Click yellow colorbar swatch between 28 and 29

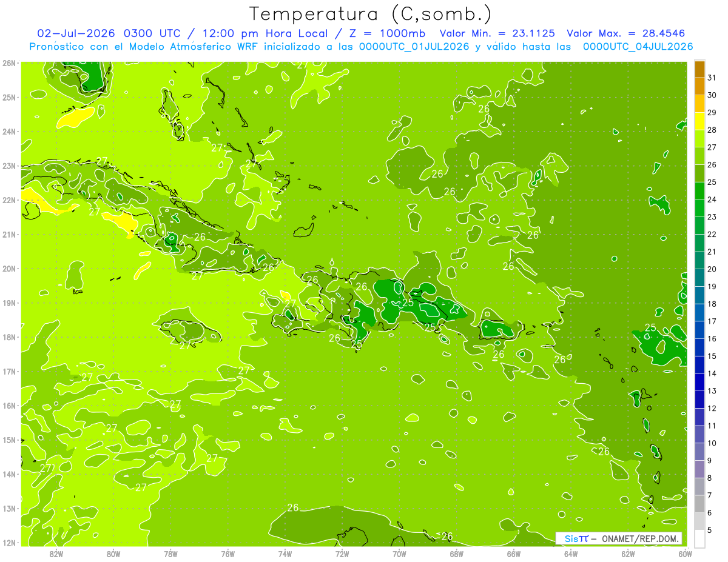699,121
